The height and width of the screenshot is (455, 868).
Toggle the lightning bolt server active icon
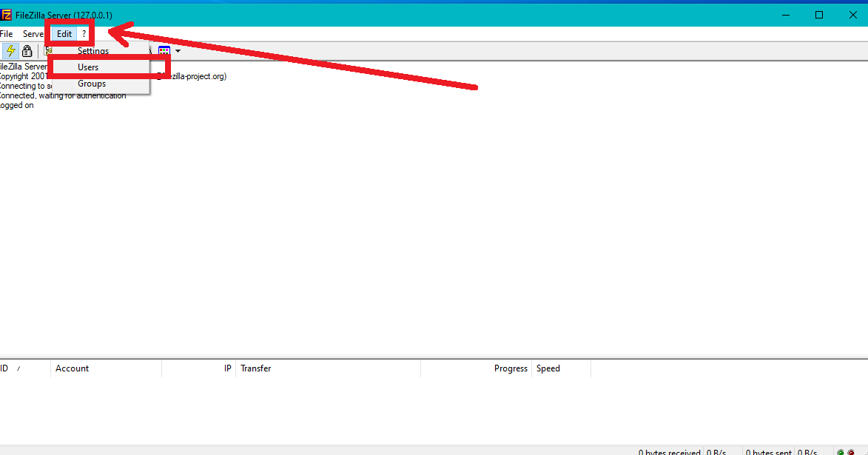click(11, 51)
